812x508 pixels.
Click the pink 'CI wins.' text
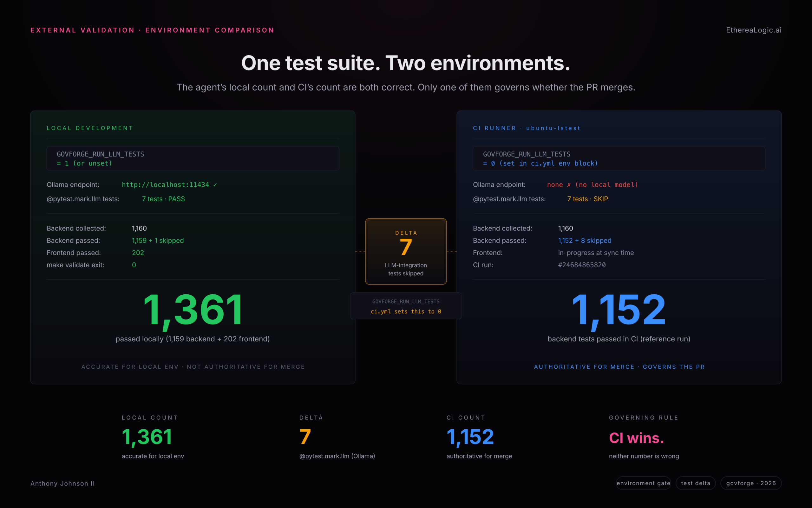(x=636, y=438)
